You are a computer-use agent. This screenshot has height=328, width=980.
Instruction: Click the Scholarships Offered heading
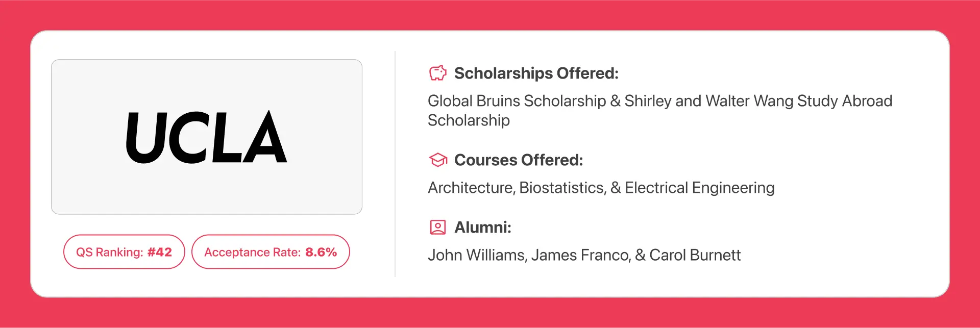click(x=536, y=73)
